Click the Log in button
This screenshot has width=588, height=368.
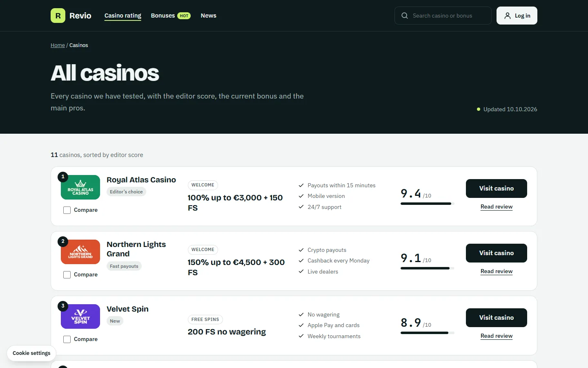[x=517, y=16]
